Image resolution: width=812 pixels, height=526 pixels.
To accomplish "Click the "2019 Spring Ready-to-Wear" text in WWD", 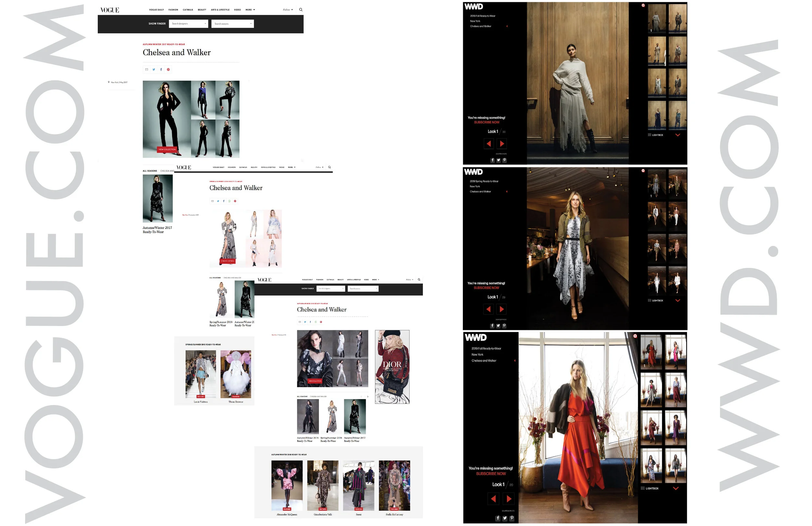I will pos(484,181).
